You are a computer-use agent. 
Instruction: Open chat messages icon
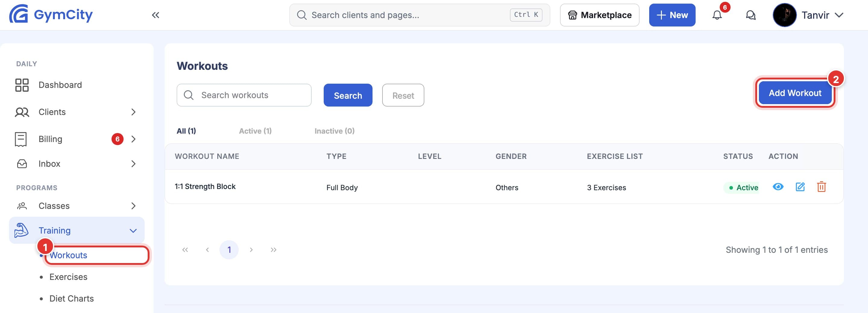point(750,15)
